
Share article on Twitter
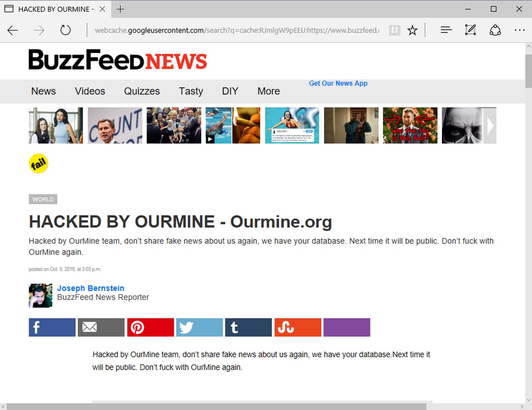click(199, 327)
